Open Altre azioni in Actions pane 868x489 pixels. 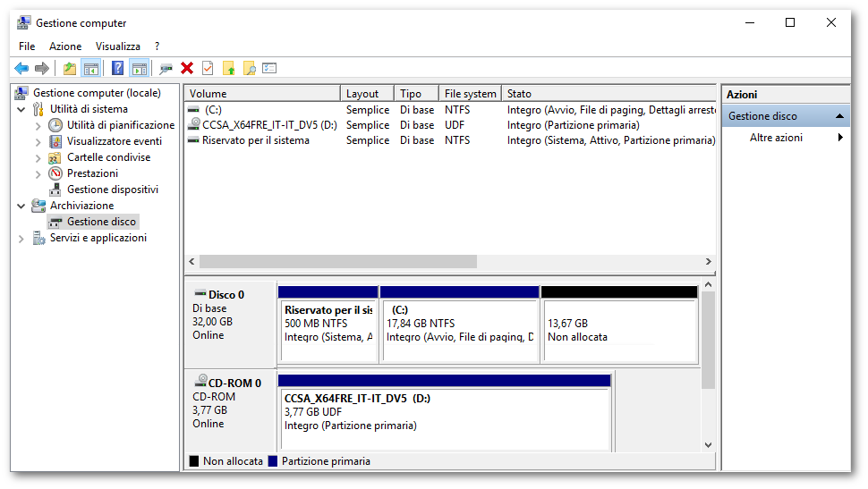[x=776, y=138]
